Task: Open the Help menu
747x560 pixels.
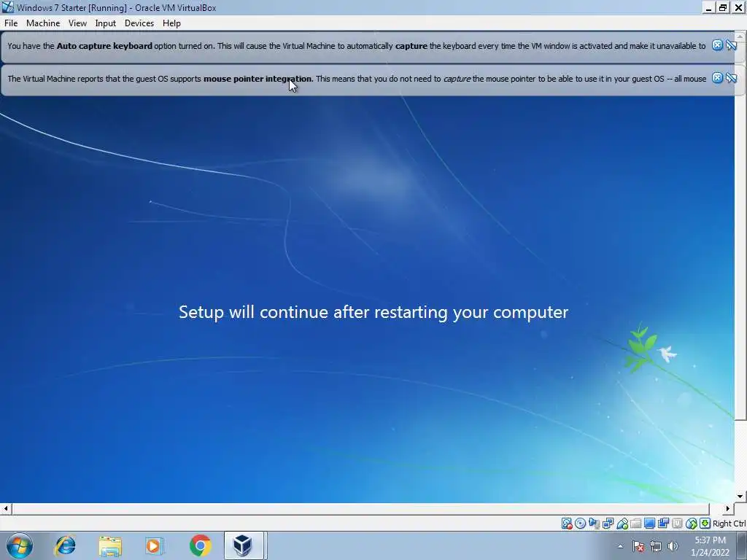Action: coord(171,23)
